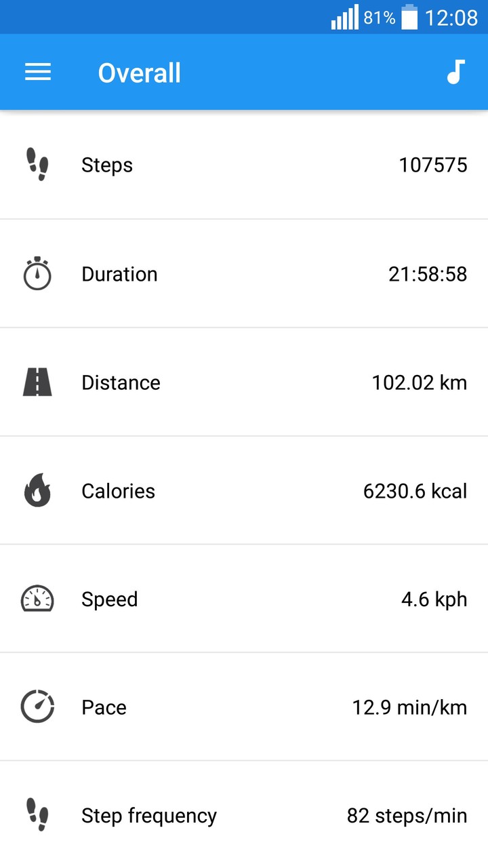488x868 pixels.
Task: Tap the battery icon in status bar
Action: coord(409,18)
